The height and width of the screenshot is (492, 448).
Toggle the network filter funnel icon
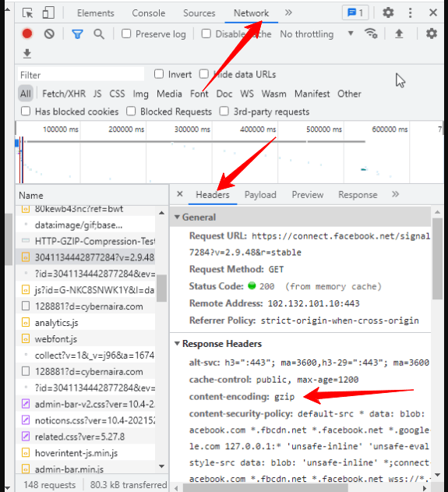pos(77,34)
